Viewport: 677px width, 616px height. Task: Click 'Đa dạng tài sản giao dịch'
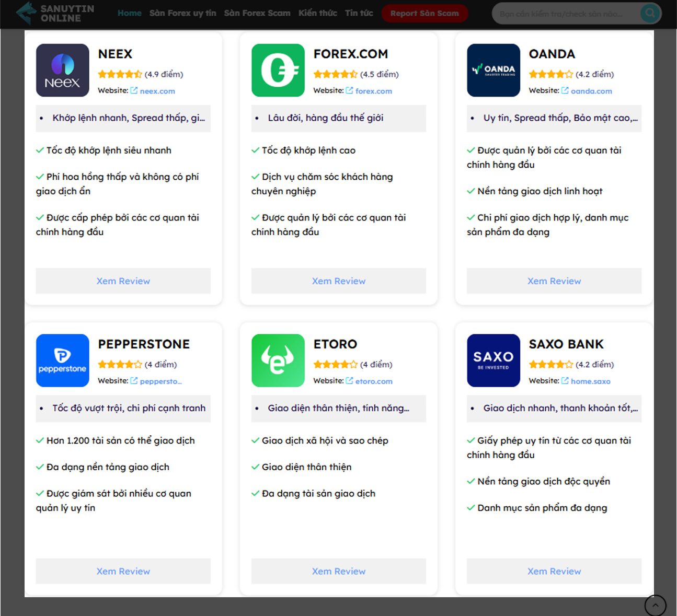pyautogui.click(x=319, y=494)
